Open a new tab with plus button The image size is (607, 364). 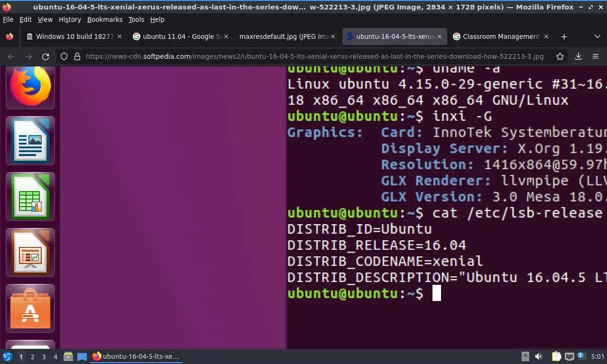click(564, 36)
